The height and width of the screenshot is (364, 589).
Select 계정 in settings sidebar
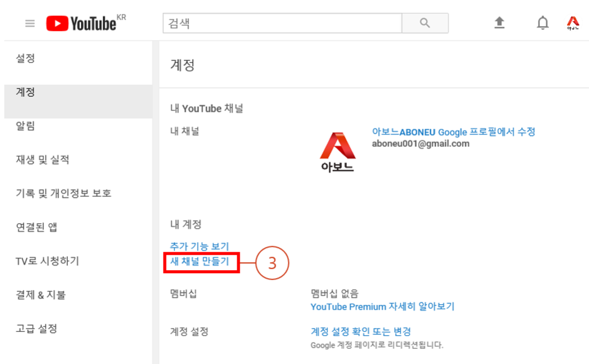point(78,101)
